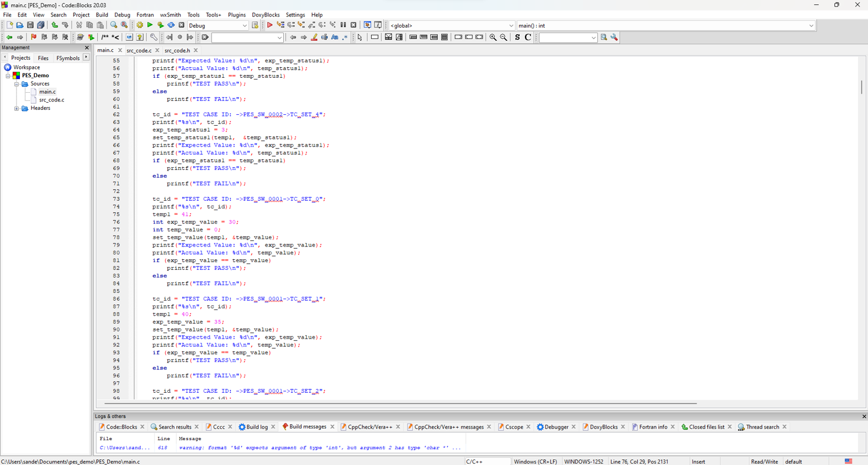Open Find with the magnifier icon
This screenshot has width=868, height=465.
tap(114, 25)
